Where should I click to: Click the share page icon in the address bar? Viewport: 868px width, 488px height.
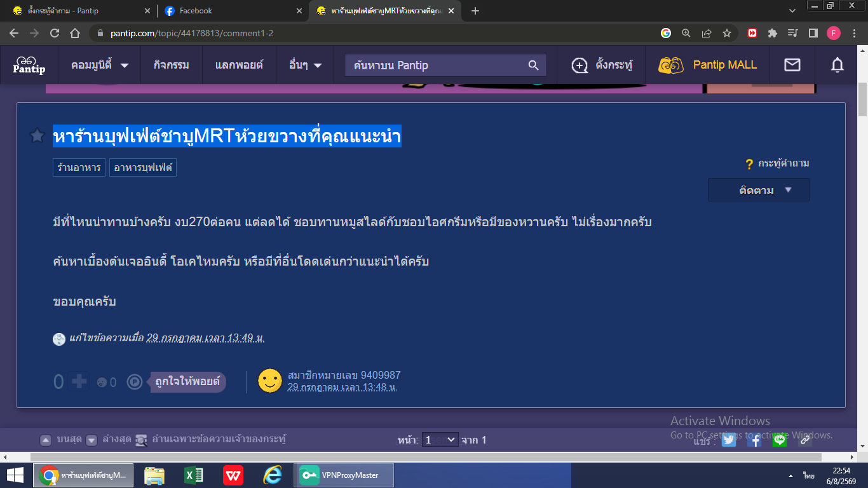click(707, 33)
